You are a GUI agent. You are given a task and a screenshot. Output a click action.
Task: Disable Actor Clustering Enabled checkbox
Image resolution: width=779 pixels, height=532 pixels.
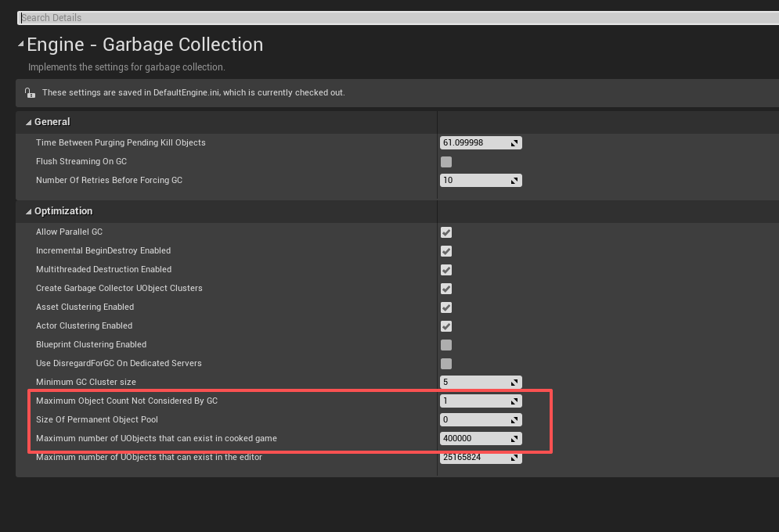coord(446,326)
